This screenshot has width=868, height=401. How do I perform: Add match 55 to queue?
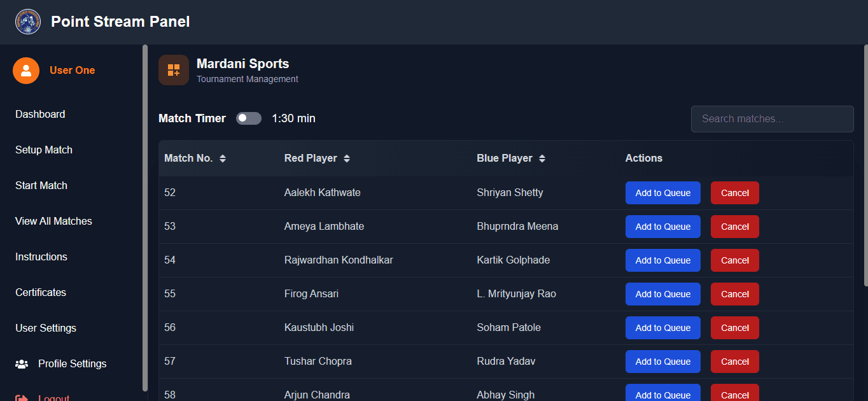[663, 294]
